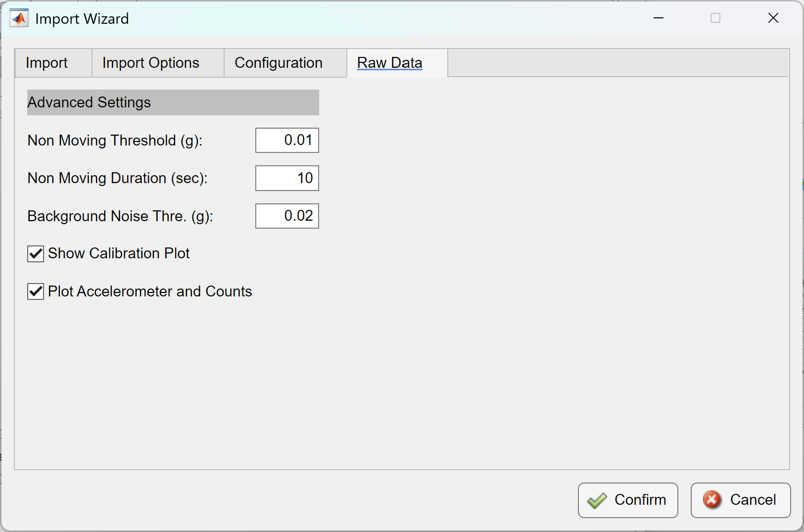Screen dimensions: 804x532
Task: Click the Non Moving Threshold input field
Action: click(287, 140)
